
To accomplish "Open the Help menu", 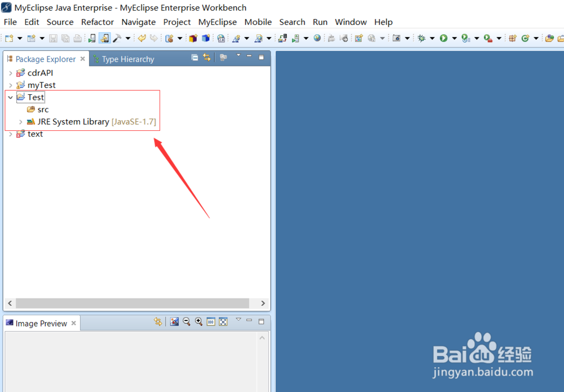I will [x=384, y=22].
